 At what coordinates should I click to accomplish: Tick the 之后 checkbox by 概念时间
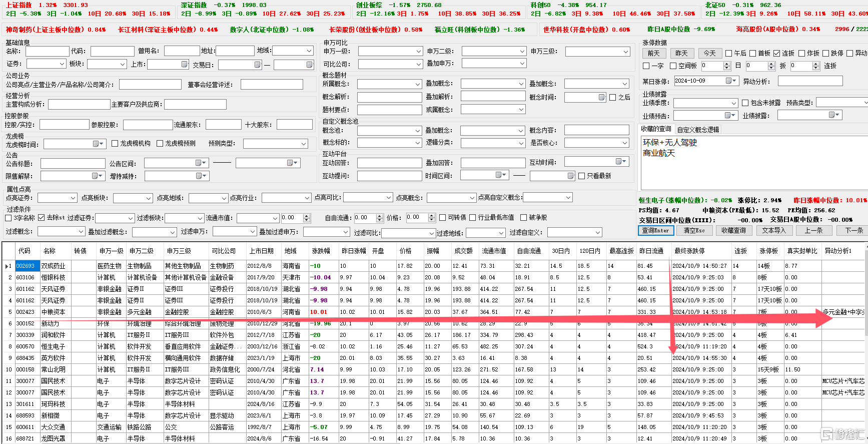612,97
